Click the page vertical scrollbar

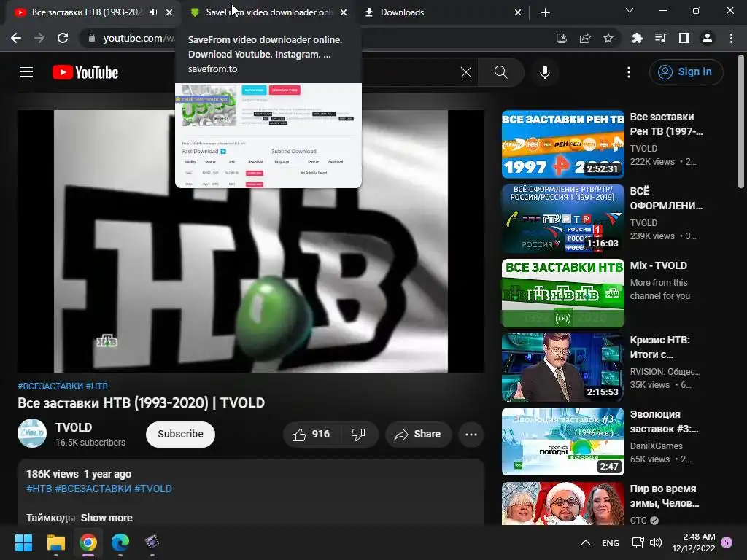(x=741, y=122)
